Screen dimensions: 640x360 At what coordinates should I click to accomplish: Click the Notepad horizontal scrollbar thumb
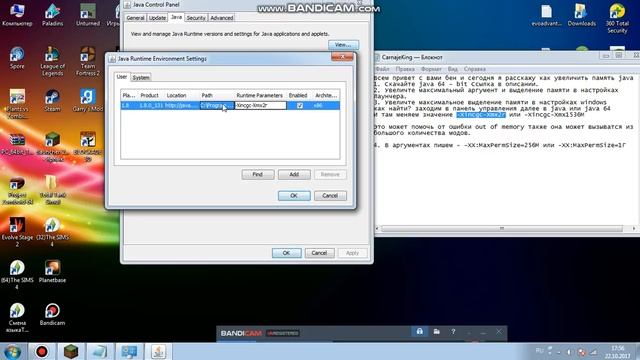(502, 228)
